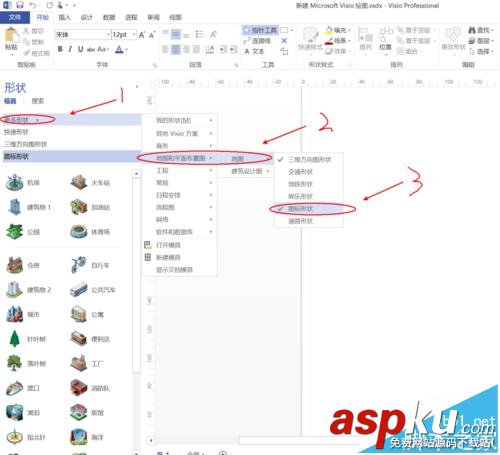Select the bus (公共汽车) shape
The image size is (500, 455).
[x=93, y=290]
